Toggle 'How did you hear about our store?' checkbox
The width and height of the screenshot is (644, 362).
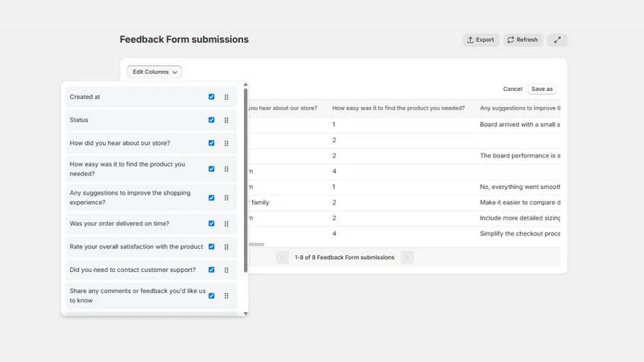coord(212,143)
